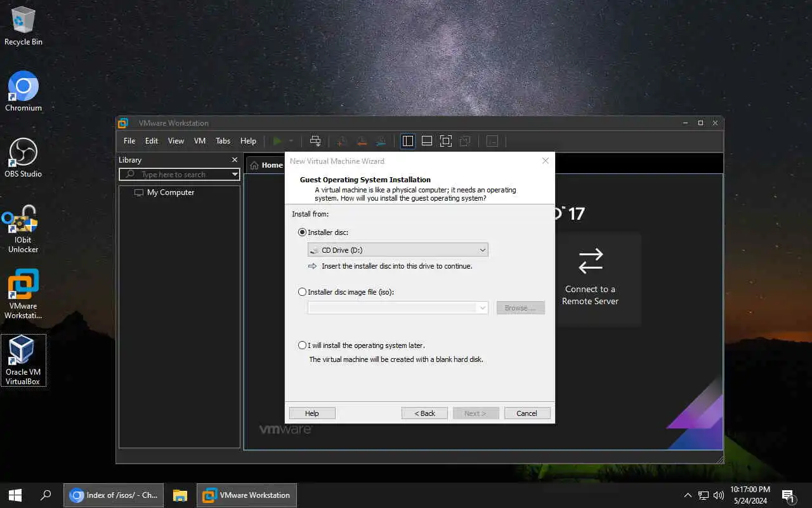Select the OBS Studio desktop icon
Screen dimensions: 812x508
tap(23, 158)
